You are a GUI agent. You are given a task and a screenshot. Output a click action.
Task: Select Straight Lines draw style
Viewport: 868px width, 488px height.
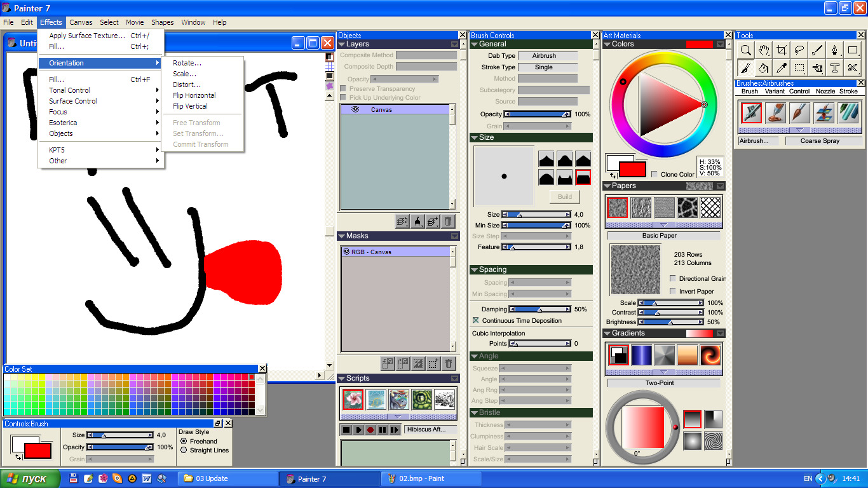pyautogui.click(x=184, y=450)
